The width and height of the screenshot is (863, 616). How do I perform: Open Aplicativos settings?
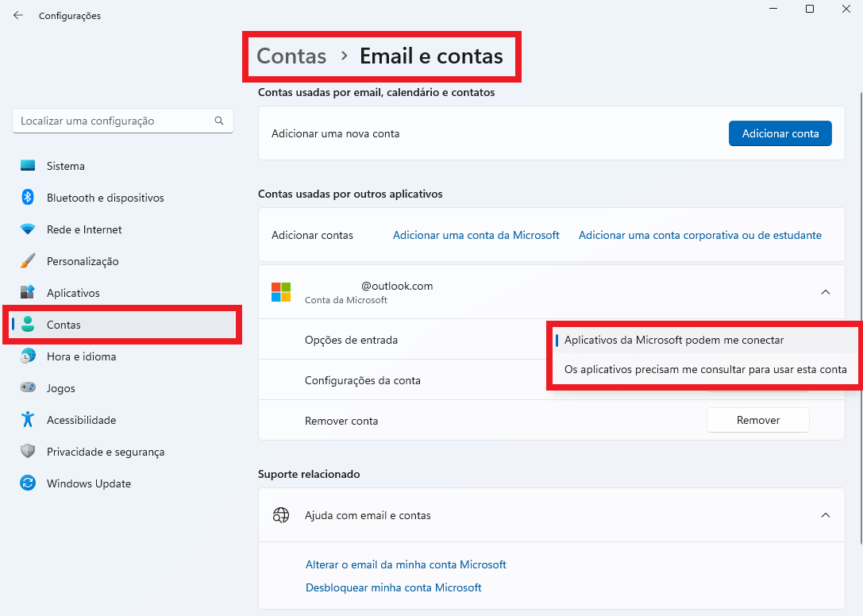click(123, 293)
